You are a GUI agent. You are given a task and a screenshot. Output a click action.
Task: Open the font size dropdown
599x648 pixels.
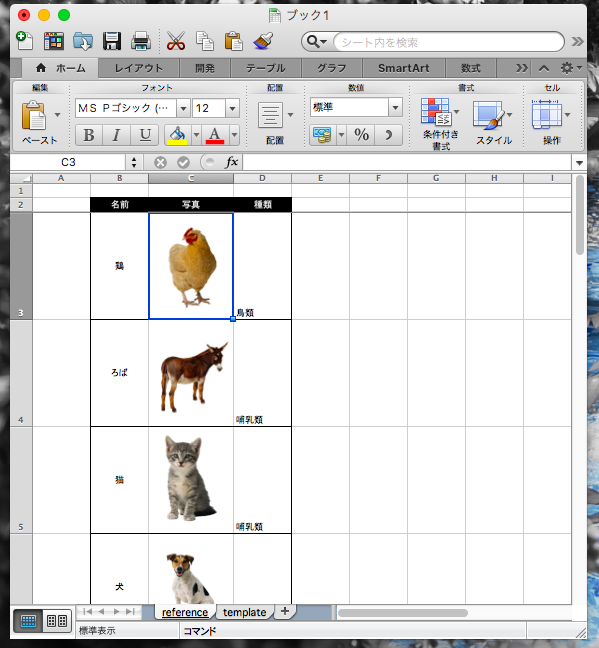pyautogui.click(x=232, y=108)
